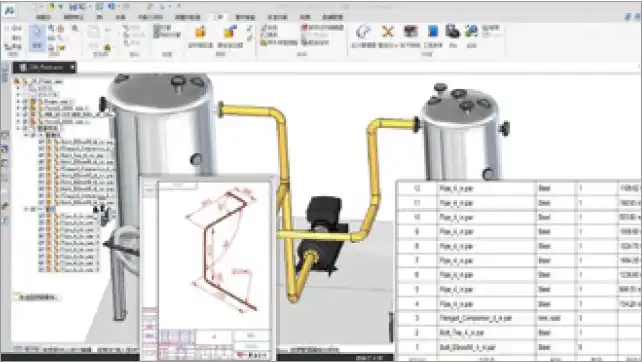Click the picture-frame icon in the ribbon
This screenshot has height=362, width=642.
(x=410, y=32)
